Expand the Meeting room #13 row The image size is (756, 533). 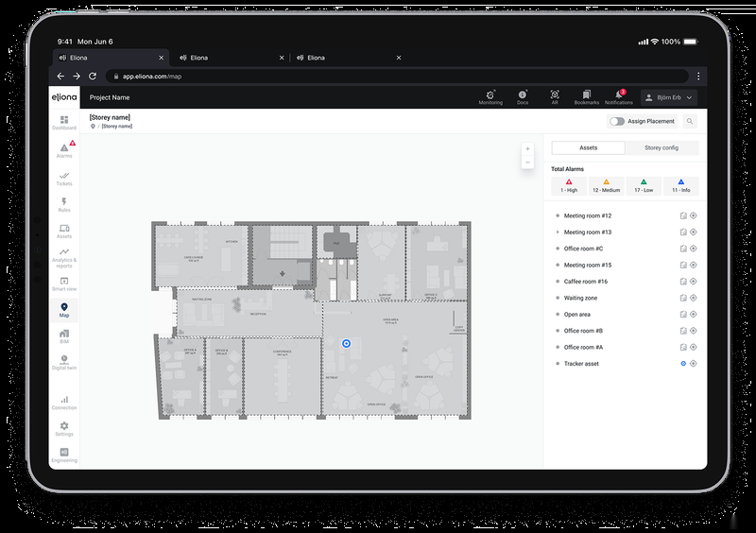pos(558,232)
